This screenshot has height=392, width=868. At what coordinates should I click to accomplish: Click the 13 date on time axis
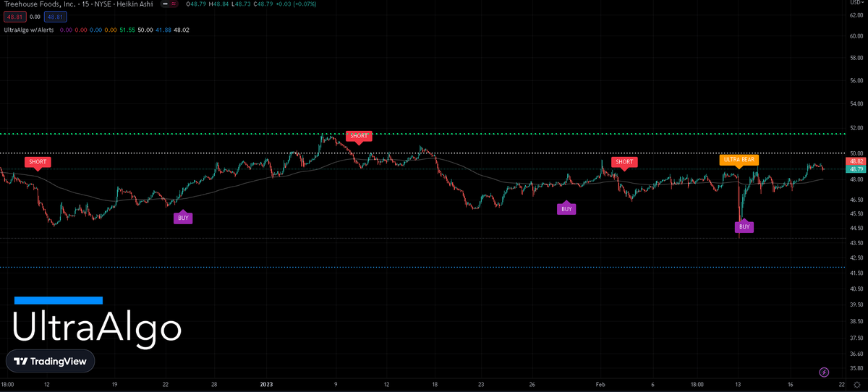tap(739, 385)
